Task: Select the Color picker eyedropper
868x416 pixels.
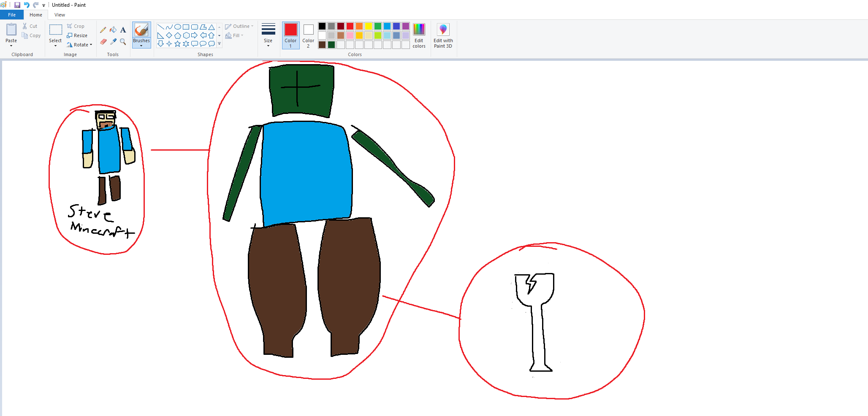Action: 113,42
